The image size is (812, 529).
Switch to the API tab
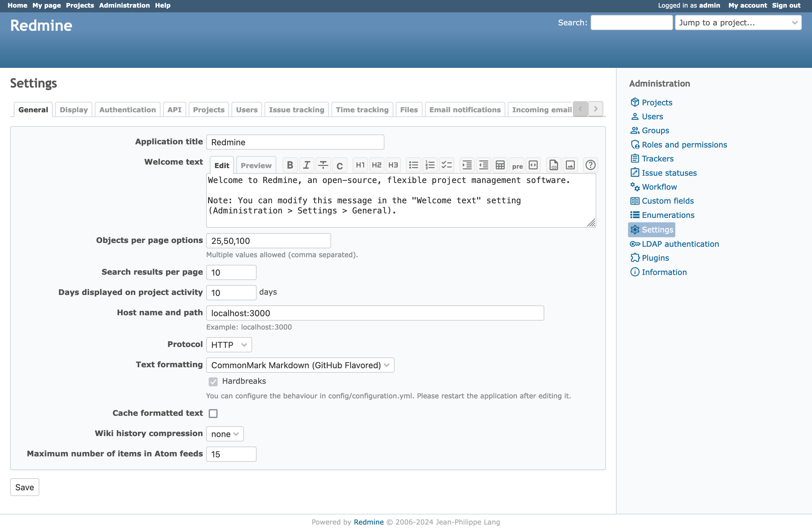click(x=174, y=109)
